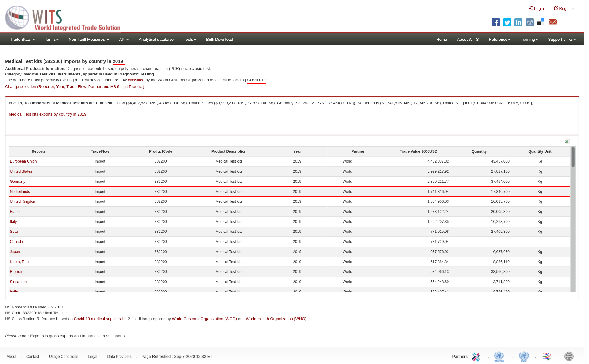The image size is (589, 364).
Task: Send page by email envelope icon
Action: [x=552, y=22]
